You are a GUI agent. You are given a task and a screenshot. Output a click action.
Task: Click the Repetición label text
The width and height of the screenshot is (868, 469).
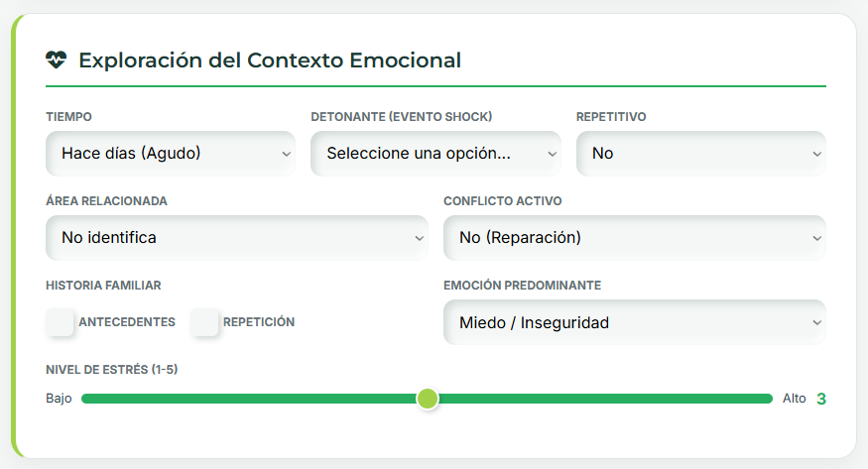pyautogui.click(x=259, y=322)
